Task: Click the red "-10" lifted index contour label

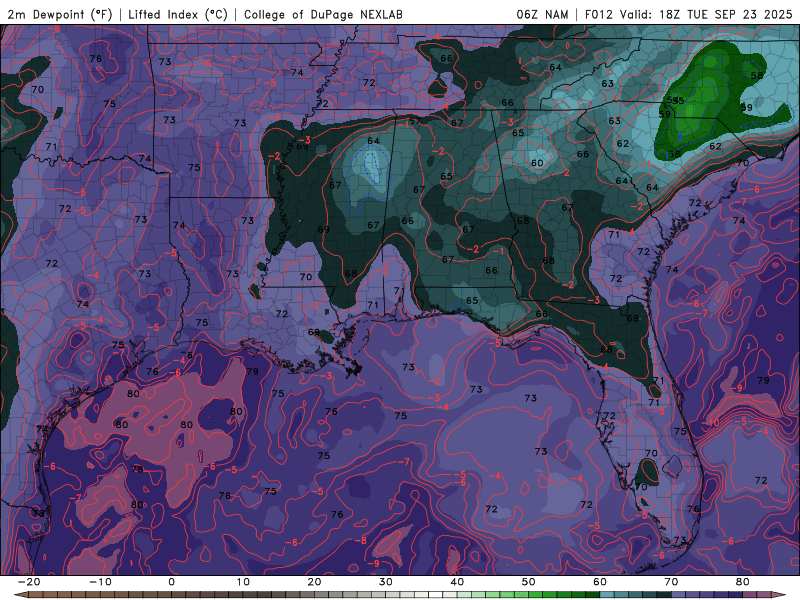Action: [x=710, y=423]
